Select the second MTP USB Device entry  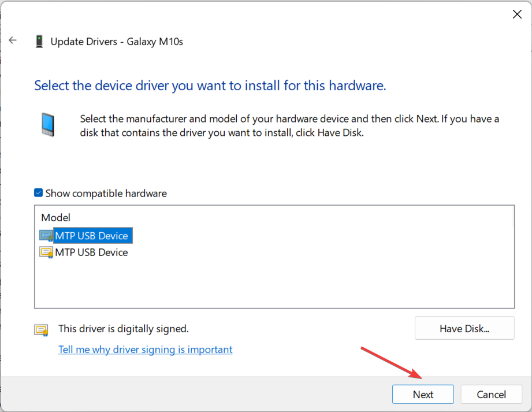[x=91, y=253]
